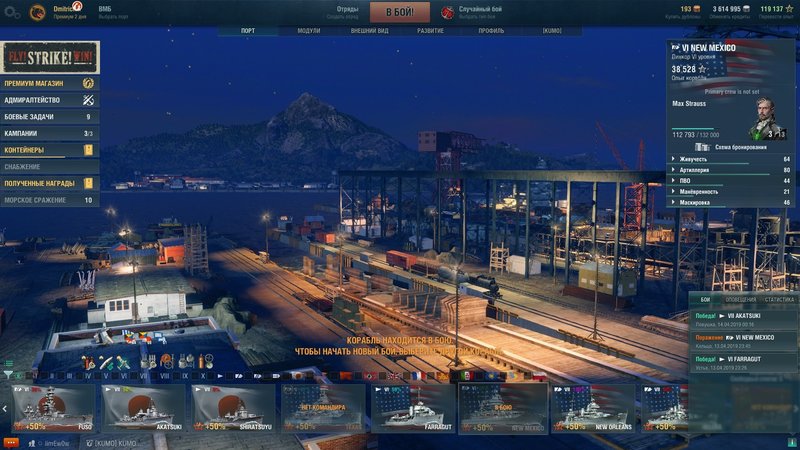Switch to the ПРОФИЛЬ tab
This screenshot has height=450, width=800.
coord(491,31)
